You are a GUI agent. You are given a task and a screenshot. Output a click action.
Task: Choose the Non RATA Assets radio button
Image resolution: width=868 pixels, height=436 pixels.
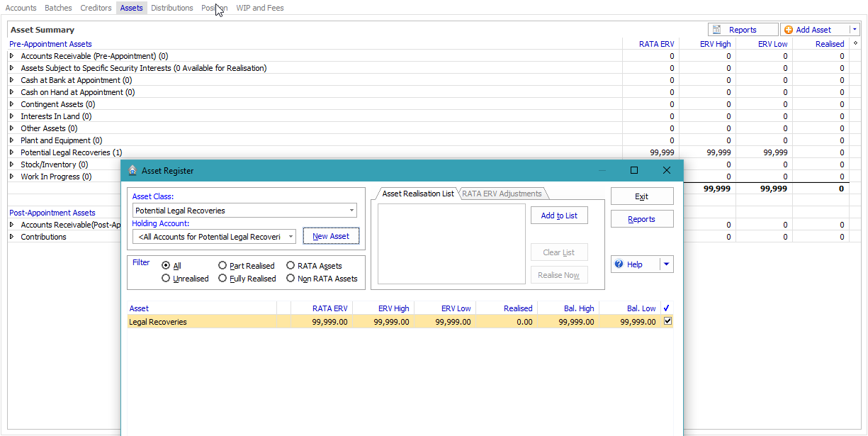pos(291,279)
